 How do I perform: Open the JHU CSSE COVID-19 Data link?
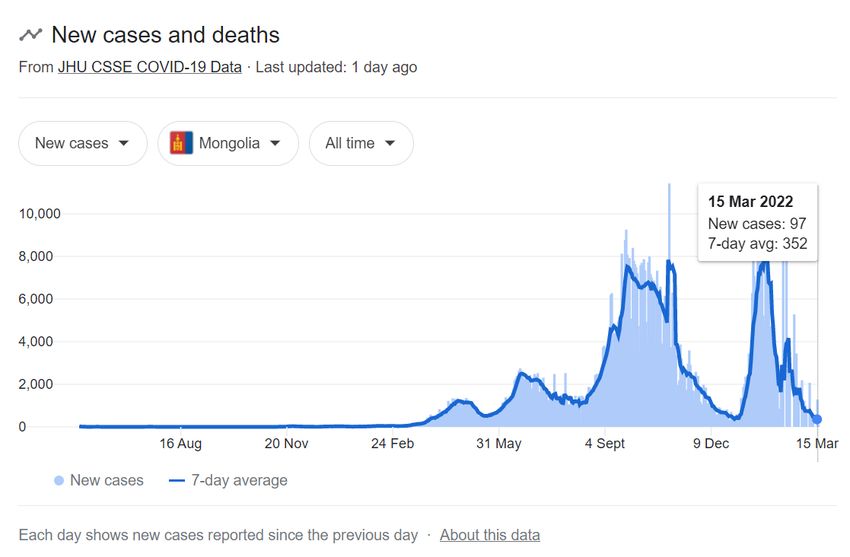coord(150,67)
